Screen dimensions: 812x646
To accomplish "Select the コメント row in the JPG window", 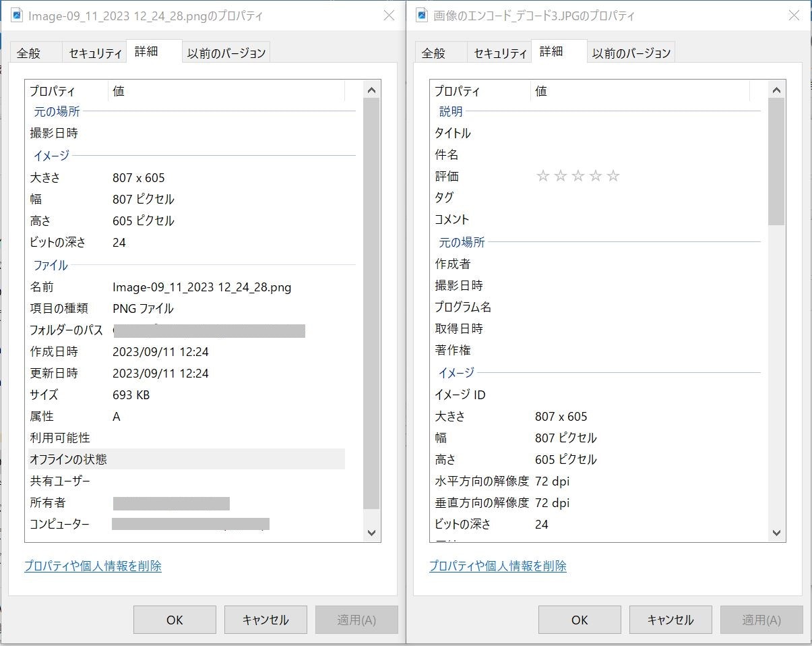I will [x=590, y=219].
